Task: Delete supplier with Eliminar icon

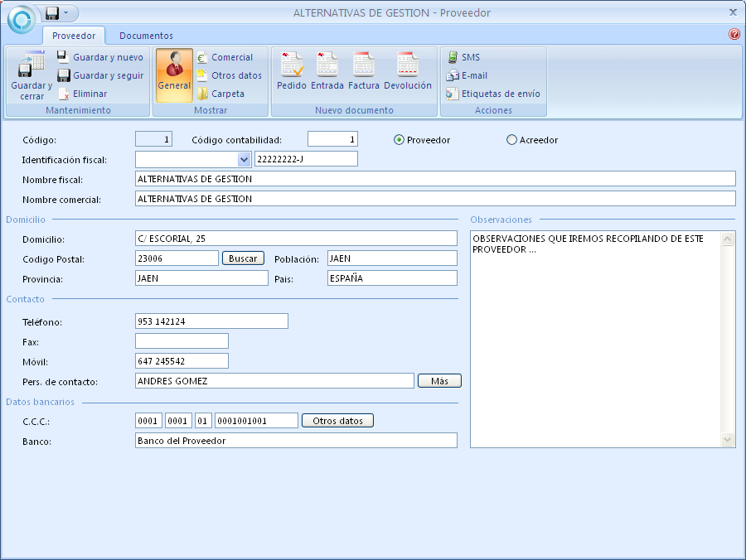Action: (64, 94)
